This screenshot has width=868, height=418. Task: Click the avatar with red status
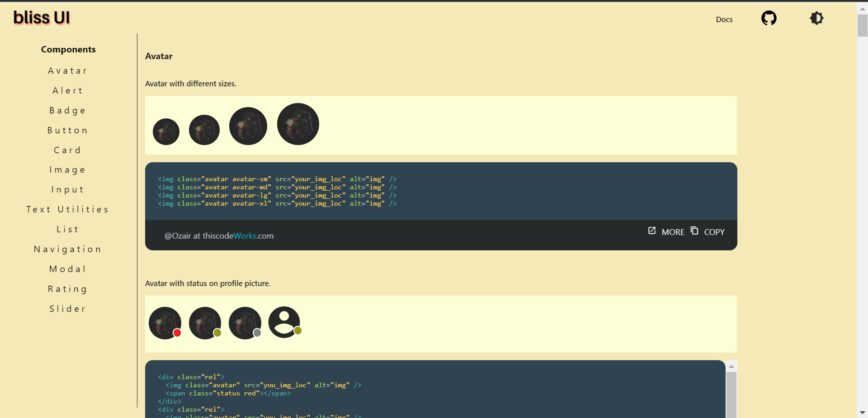[165, 323]
